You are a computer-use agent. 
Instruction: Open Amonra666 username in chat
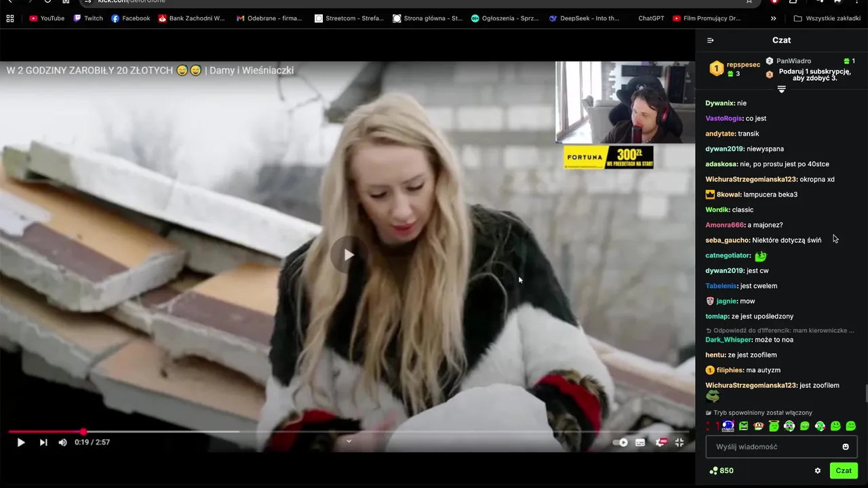pos(725,225)
